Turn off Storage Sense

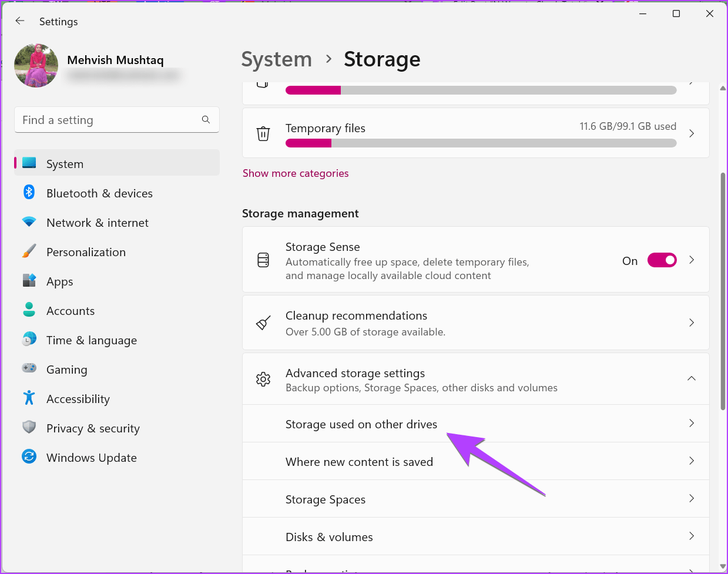(662, 260)
